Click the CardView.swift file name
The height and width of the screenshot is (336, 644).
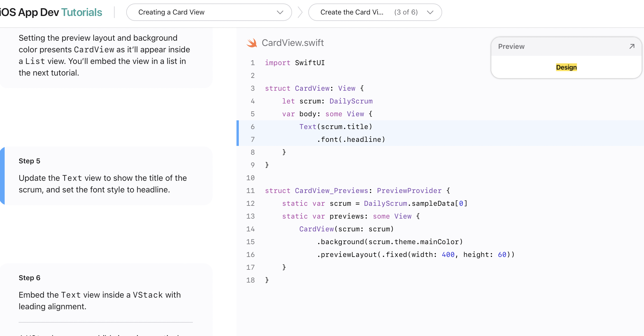pos(293,43)
